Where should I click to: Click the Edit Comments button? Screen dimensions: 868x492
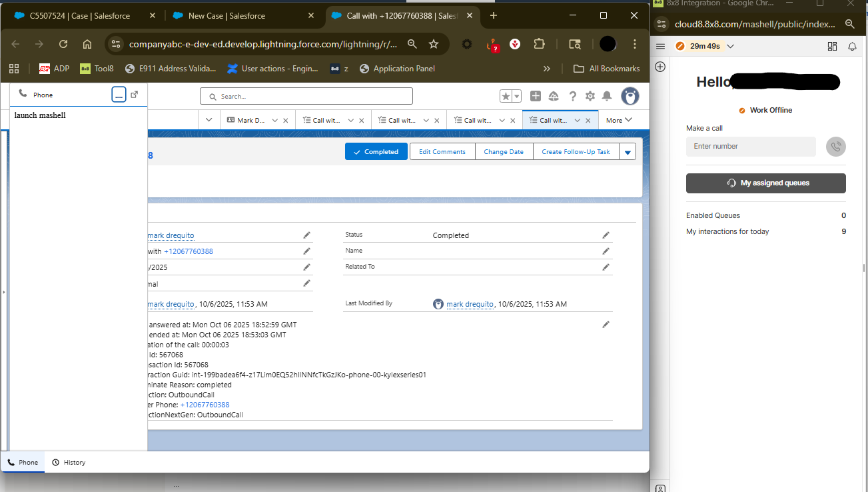point(442,151)
